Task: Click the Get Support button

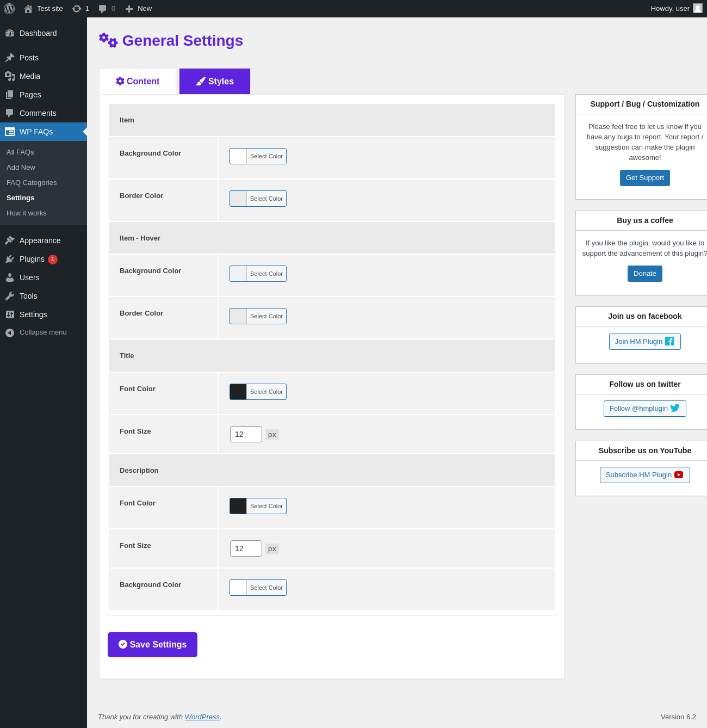Action: [x=645, y=178]
